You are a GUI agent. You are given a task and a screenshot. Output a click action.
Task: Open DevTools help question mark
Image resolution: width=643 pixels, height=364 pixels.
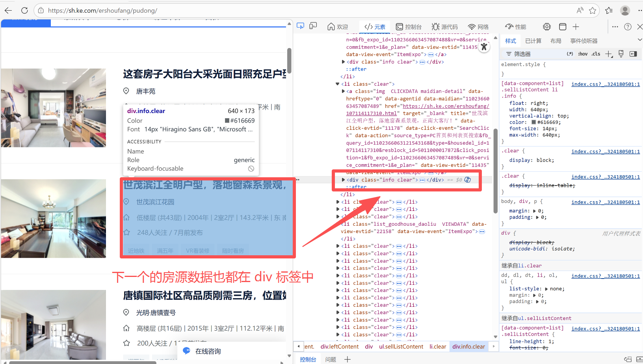628,27
